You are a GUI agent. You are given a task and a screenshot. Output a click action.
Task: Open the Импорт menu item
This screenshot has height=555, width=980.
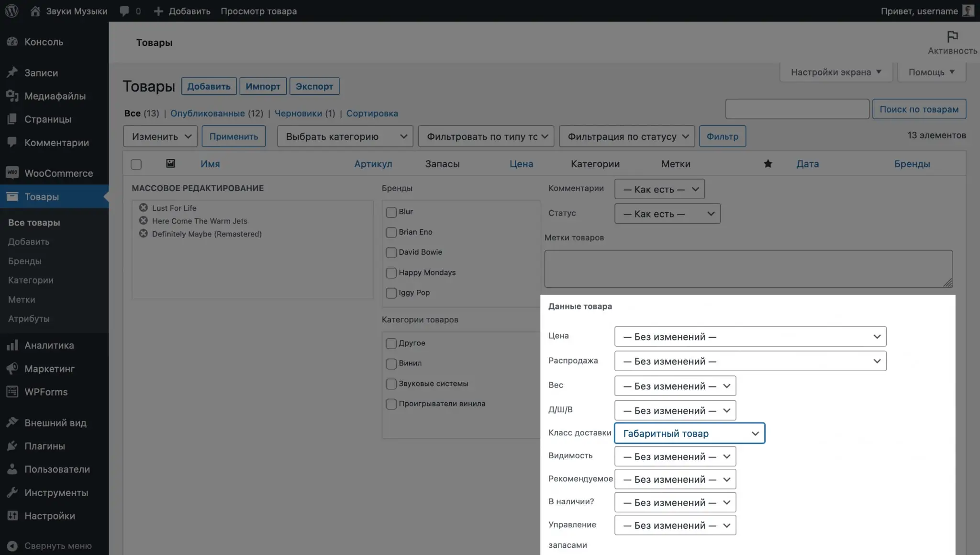[263, 86]
